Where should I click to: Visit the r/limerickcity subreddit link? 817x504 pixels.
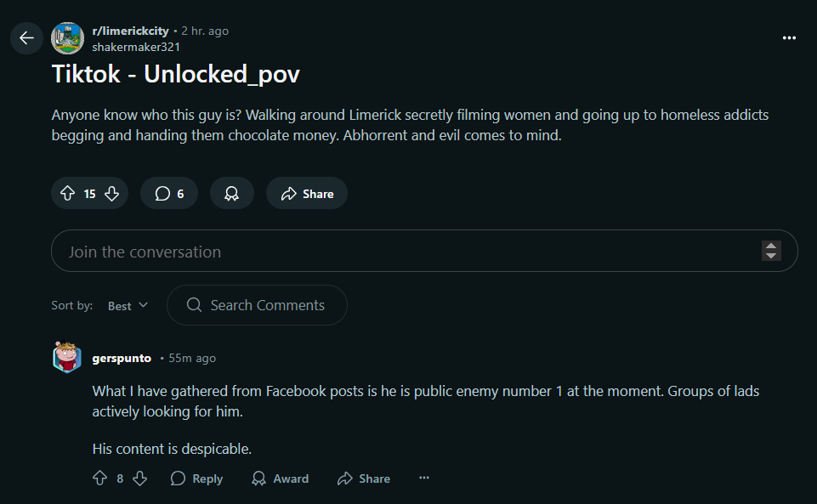130,31
